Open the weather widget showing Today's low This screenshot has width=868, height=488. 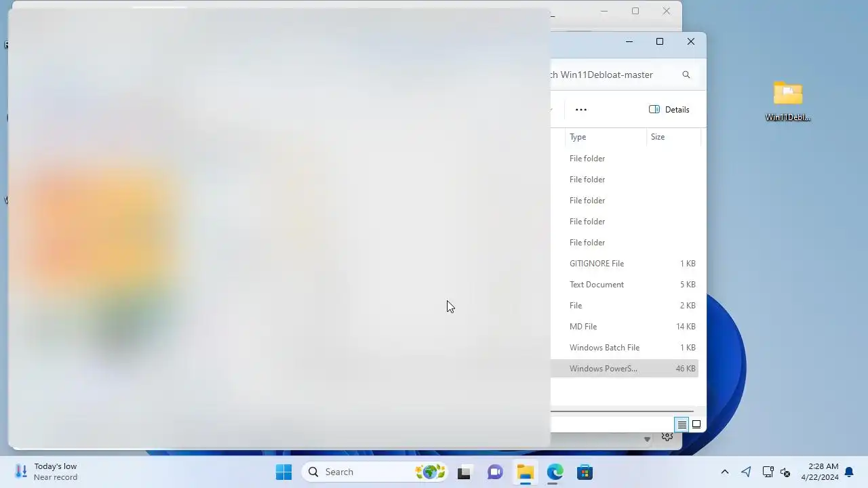46,472
